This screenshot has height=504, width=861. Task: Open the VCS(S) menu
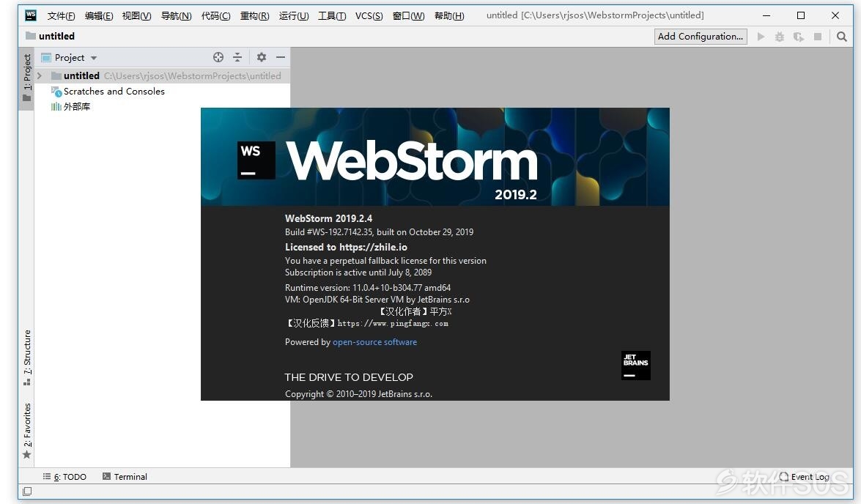click(x=369, y=16)
